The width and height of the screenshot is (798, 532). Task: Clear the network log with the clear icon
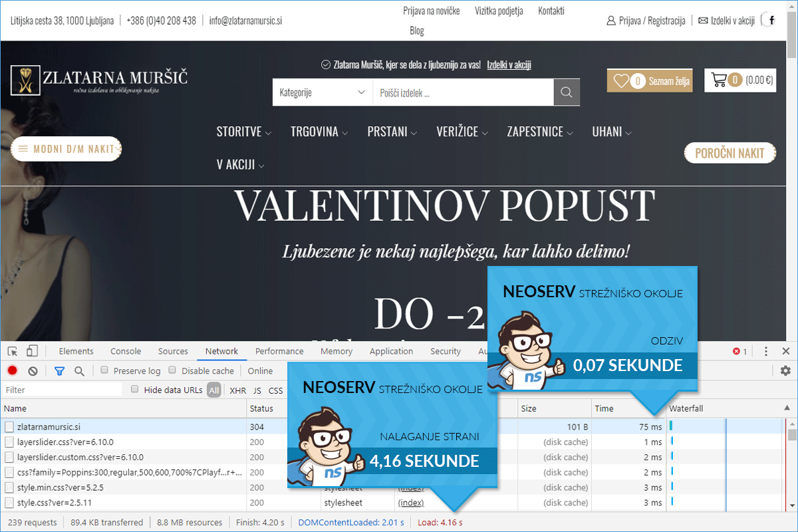[x=33, y=371]
